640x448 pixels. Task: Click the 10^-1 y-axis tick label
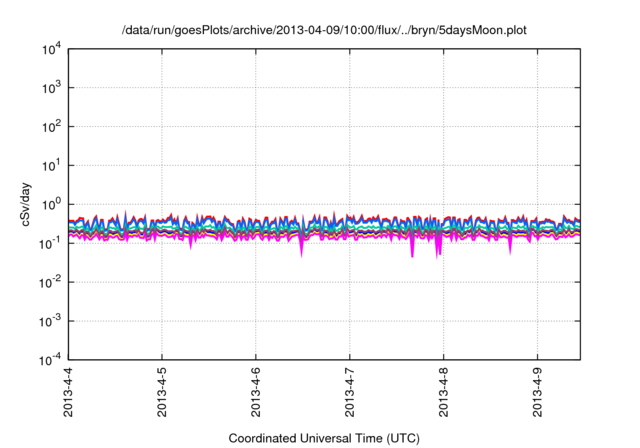(x=50, y=243)
